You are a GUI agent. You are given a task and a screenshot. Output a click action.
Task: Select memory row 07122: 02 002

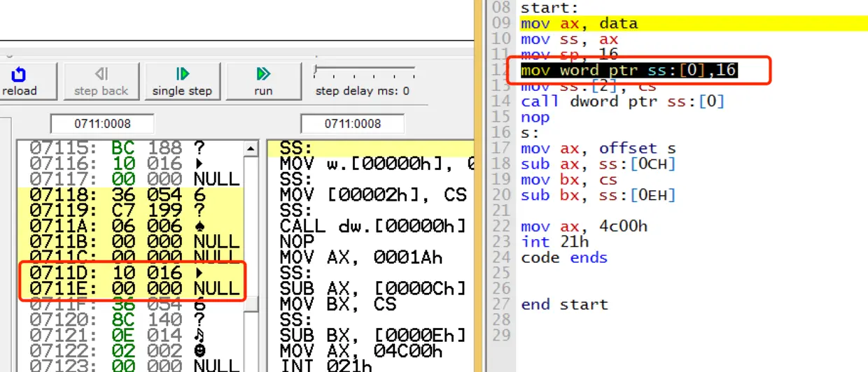129,349
